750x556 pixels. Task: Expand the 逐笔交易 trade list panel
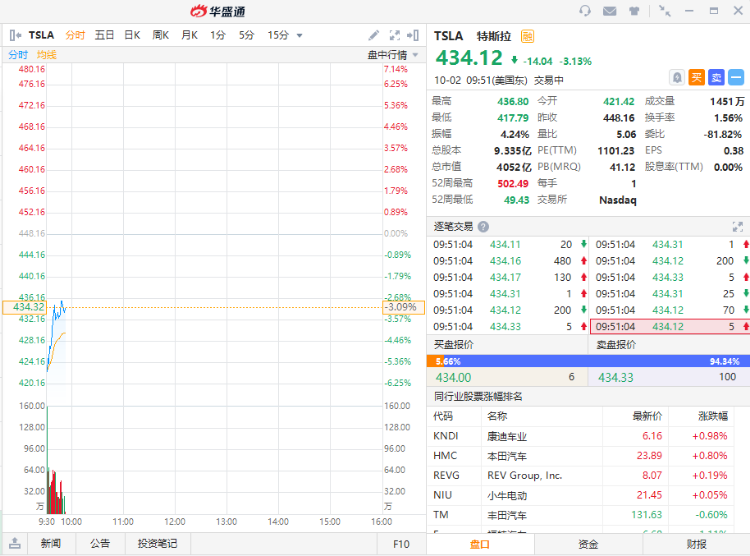[x=738, y=227]
